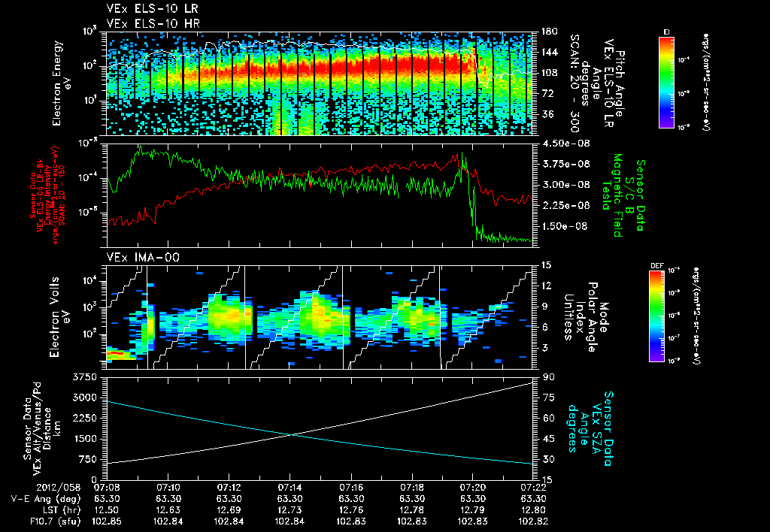Click the green 'Magnetic Field Tesla' axis label
This screenshot has height=532, width=770.
point(612,195)
